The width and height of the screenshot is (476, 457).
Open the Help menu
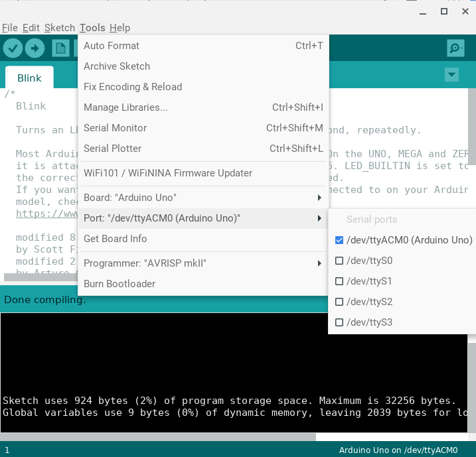pyautogui.click(x=120, y=28)
